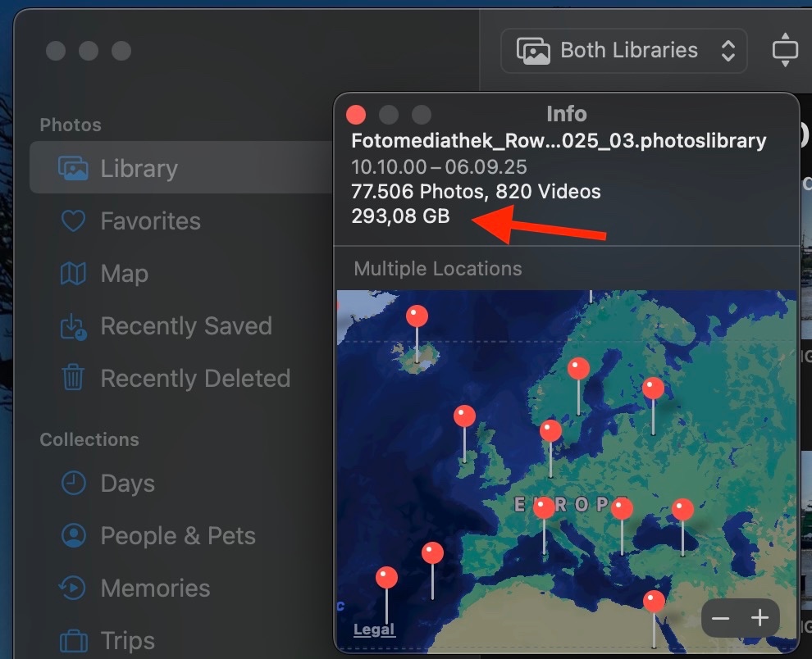Click the Recently Saved download icon

pyautogui.click(x=73, y=327)
